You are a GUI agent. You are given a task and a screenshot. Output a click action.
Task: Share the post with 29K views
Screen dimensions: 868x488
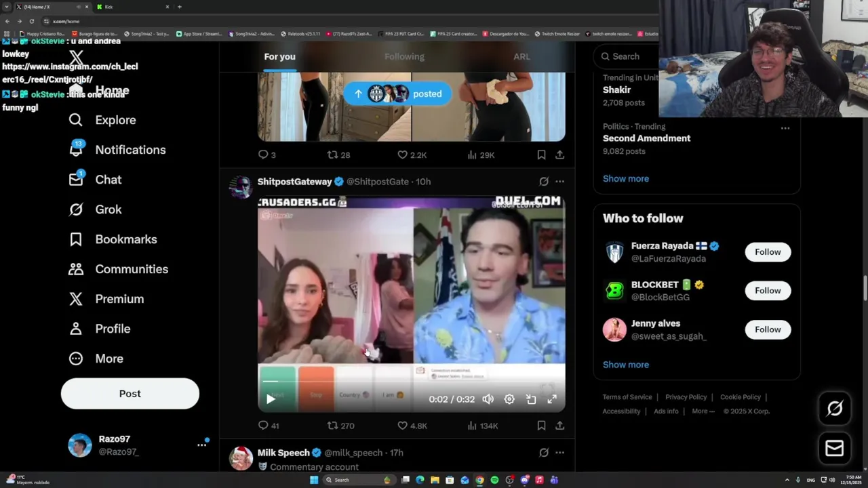559,155
